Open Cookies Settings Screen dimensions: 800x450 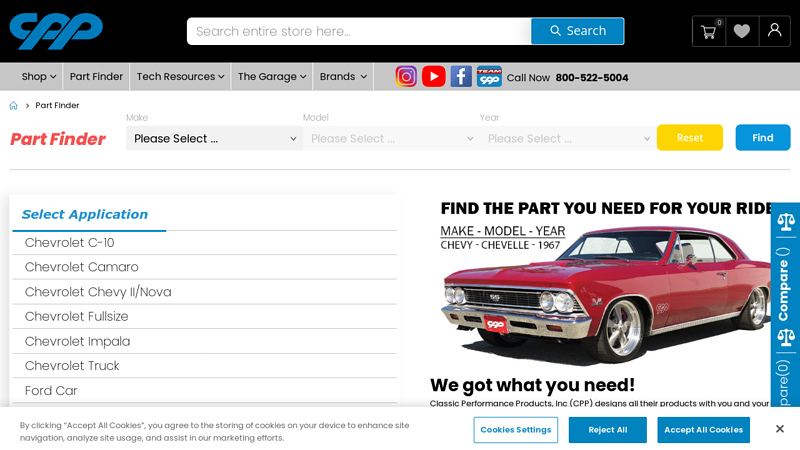(516, 430)
